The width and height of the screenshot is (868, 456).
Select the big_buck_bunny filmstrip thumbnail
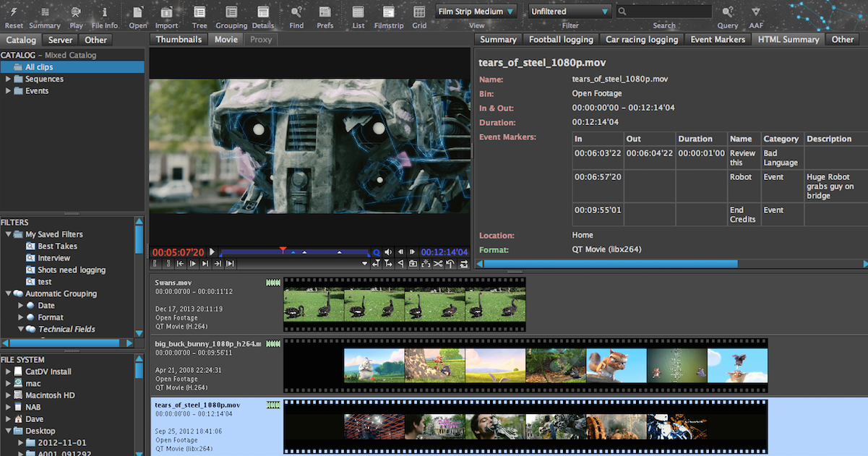pyautogui.click(x=525, y=365)
